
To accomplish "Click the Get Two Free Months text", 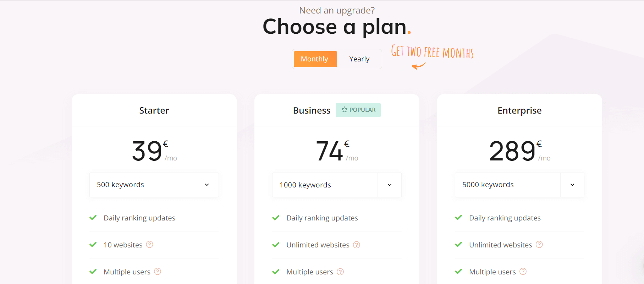I will (x=432, y=52).
